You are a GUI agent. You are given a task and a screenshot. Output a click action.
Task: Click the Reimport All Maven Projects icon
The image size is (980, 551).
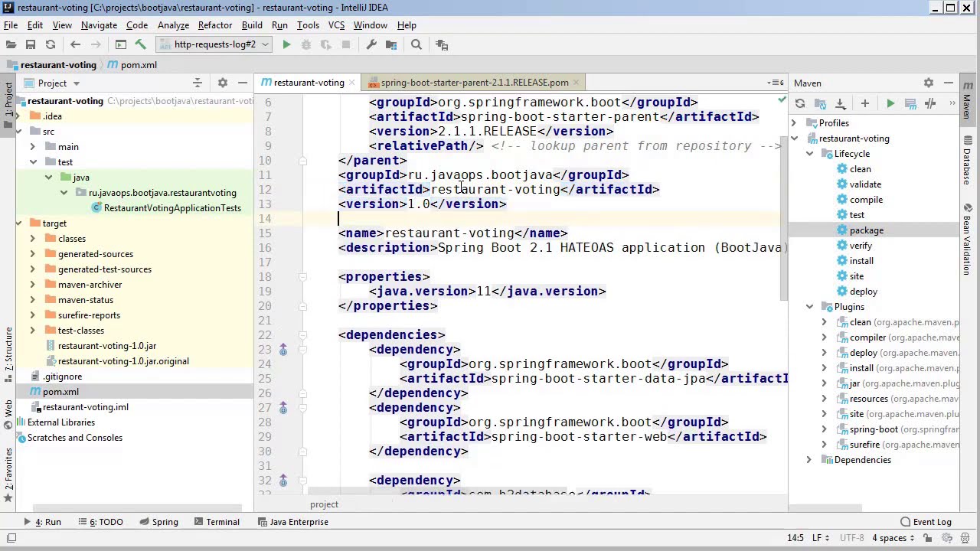[800, 103]
